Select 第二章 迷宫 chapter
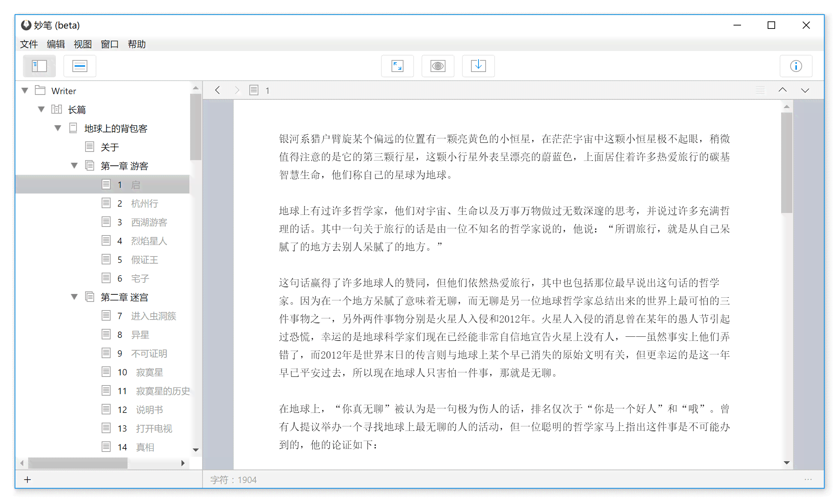The width and height of the screenshot is (840, 504). [x=102, y=297]
